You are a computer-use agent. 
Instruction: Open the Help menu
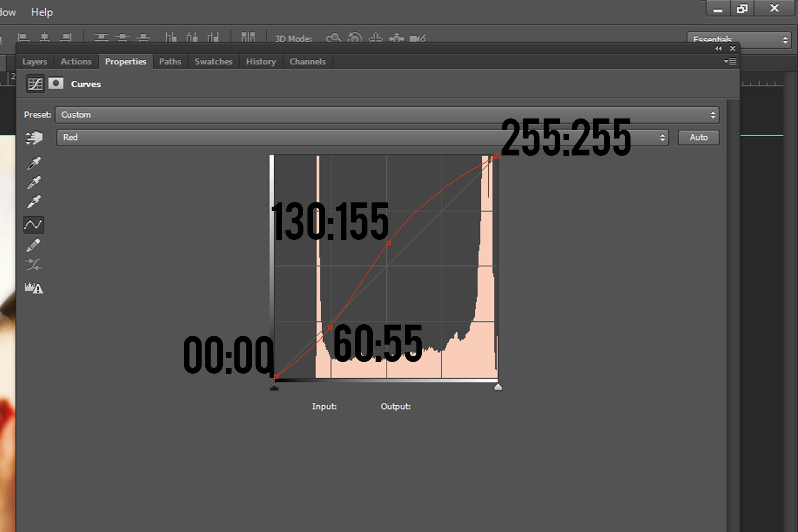(42, 12)
